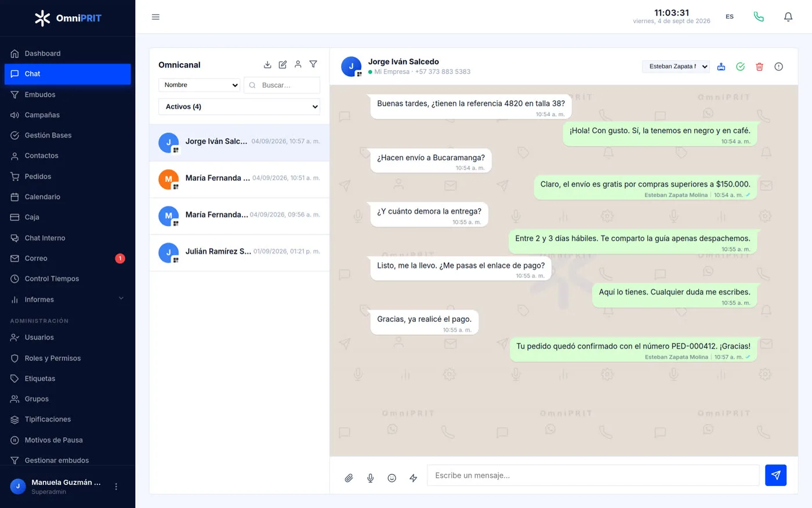Open María Fernanda chat from 10:51 a. m.
The height and width of the screenshot is (508, 812).
239,179
